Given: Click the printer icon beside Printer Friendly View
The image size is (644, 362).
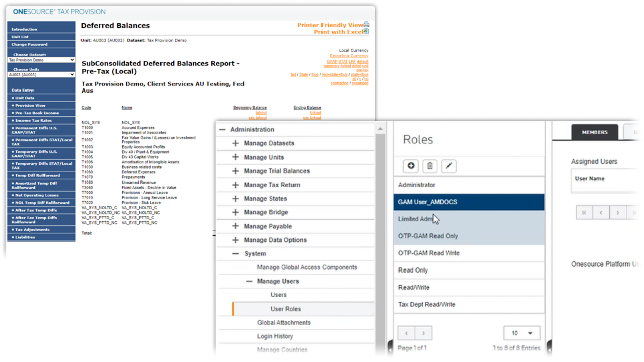Looking at the screenshot, I should (x=366, y=24).
